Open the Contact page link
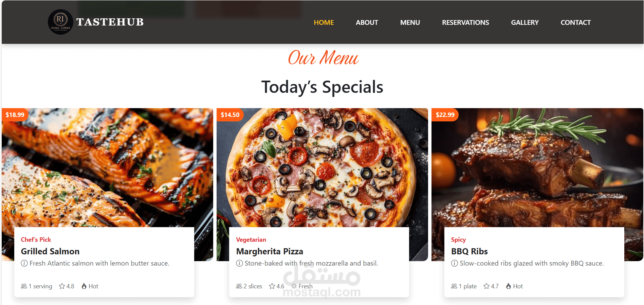Screen dimensions: 644x305 576,22
